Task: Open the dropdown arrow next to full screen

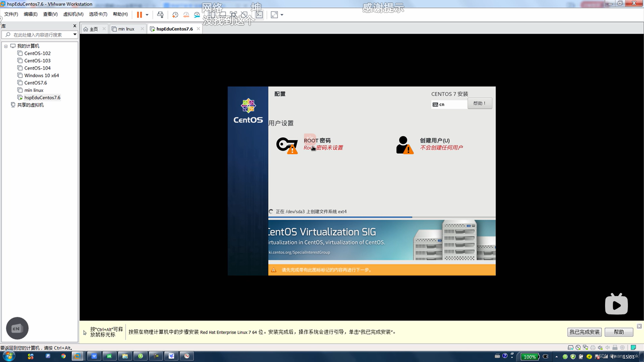Action: point(282,15)
